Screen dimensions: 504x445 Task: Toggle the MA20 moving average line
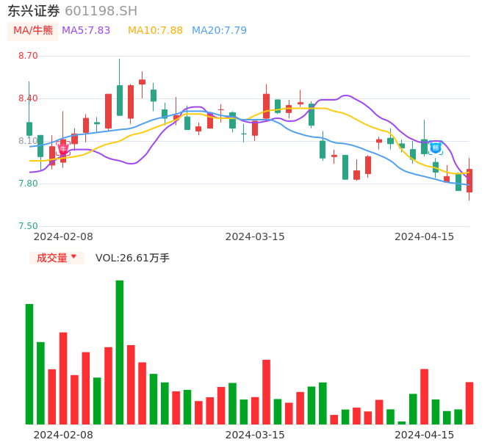point(219,31)
